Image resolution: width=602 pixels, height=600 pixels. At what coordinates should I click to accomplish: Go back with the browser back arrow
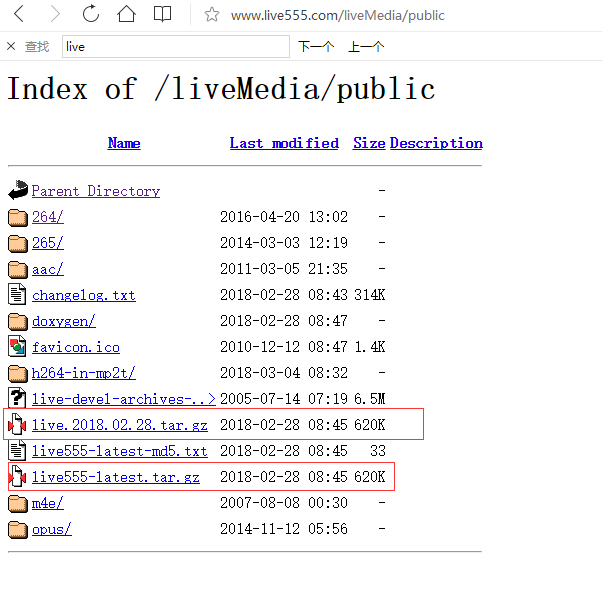19,14
